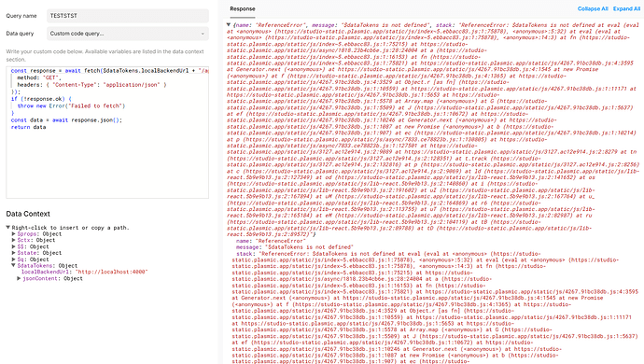Click the expanded 'stack:' property label
This screenshot has height=364, width=644.
click(x=245, y=254)
